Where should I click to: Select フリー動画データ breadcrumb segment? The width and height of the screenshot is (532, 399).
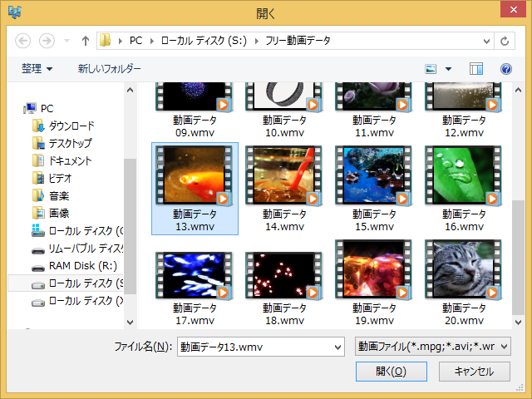298,41
